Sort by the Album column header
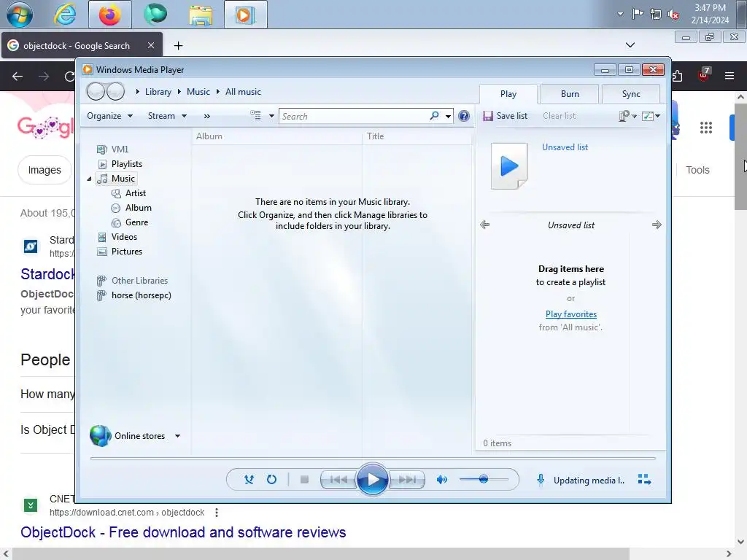The width and height of the screenshot is (747, 560). [277, 136]
